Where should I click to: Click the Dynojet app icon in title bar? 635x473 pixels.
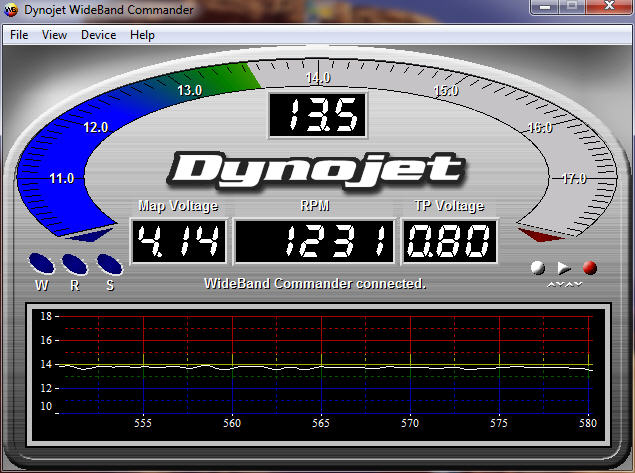[11, 10]
